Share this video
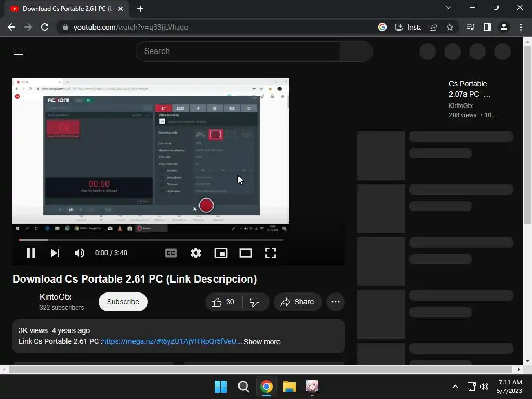The height and width of the screenshot is (399, 532). coord(298,302)
